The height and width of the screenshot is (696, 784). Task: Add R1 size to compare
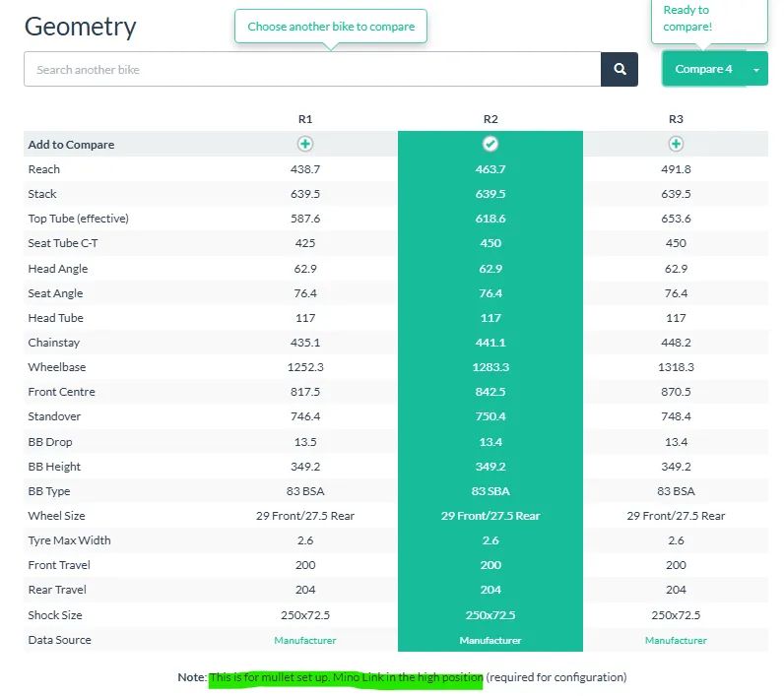(305, 144)
